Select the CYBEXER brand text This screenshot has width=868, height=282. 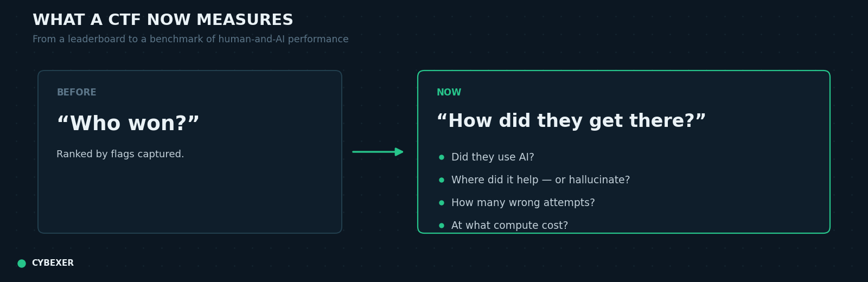[53, 263]
